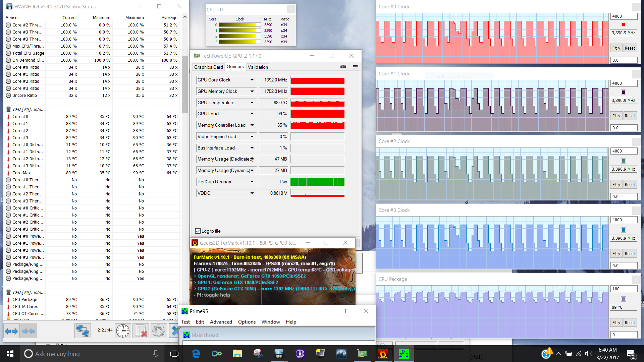Take a GPU-Z screenshot with the camera icon

coord(343,67)
